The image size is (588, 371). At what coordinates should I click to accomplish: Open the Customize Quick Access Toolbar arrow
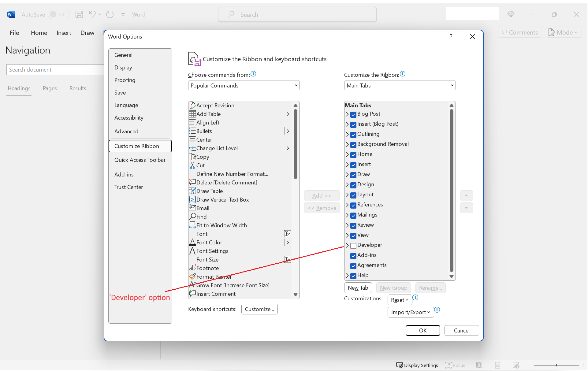[123, 14]
